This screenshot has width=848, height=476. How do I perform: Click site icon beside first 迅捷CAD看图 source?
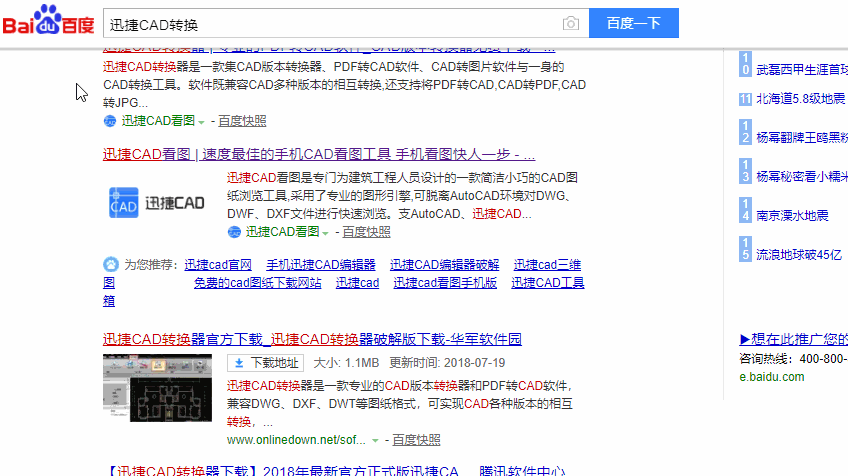click(x=110, y=121)
